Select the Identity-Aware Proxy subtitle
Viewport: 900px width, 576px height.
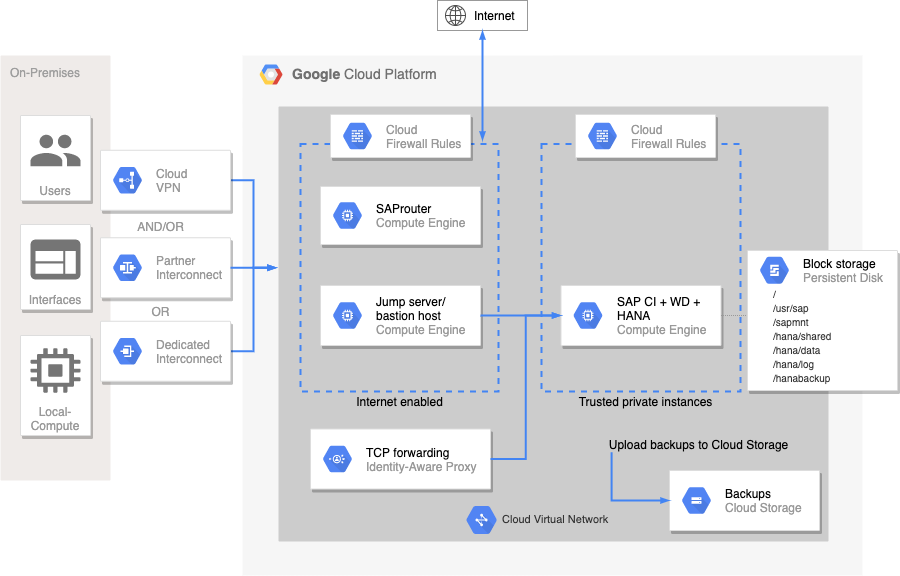(x=421, y=467)
